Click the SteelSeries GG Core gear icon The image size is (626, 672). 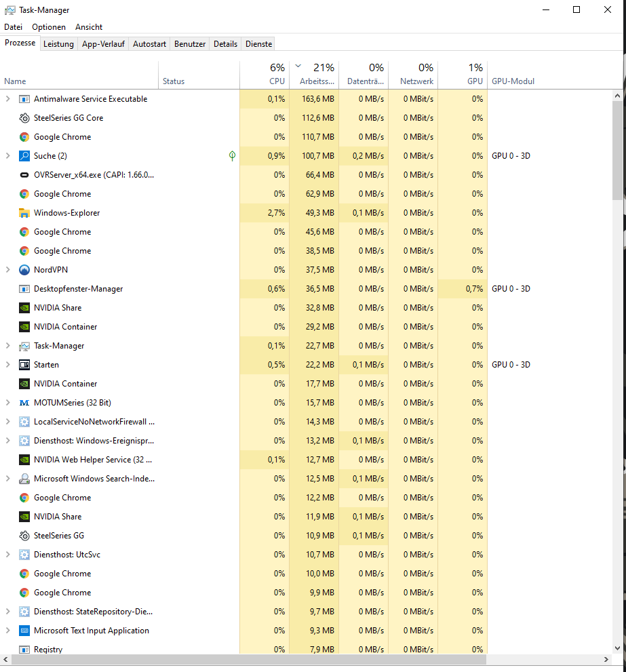24,118
